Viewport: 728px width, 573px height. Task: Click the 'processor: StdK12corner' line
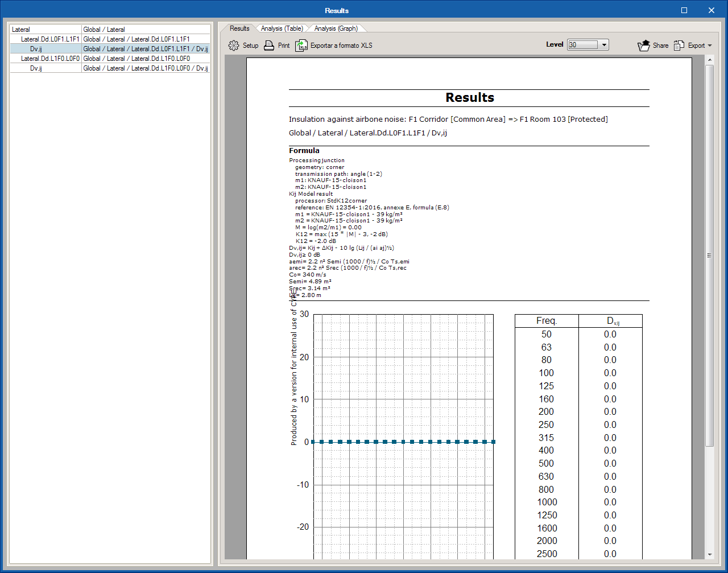[331, 200]
